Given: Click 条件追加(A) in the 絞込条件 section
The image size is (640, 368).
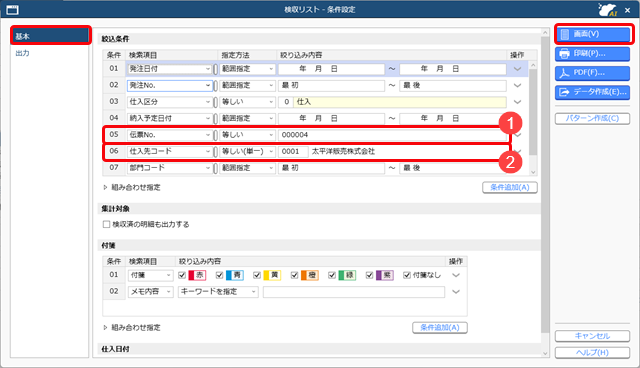Looking at the screenshot, I should [x=510, y=187].
